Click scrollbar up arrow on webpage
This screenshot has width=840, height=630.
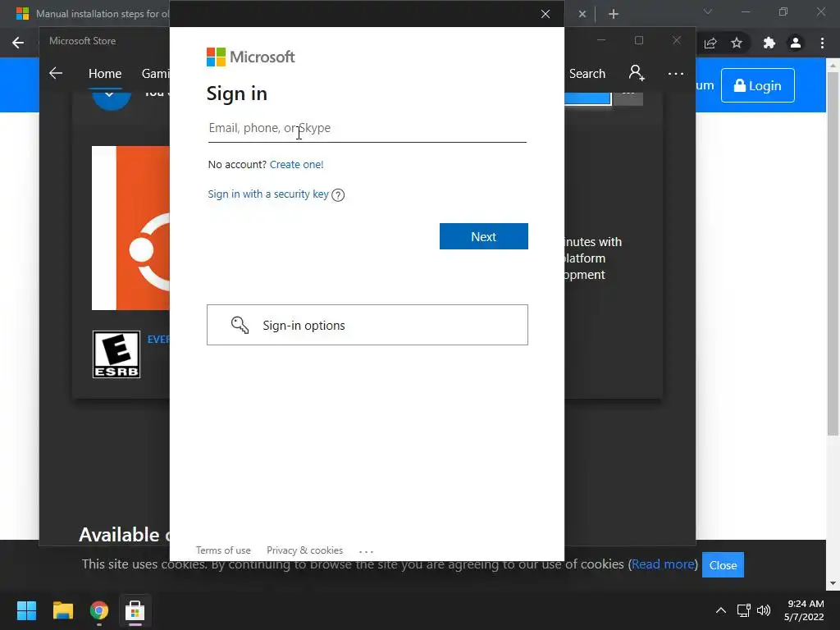pos(833,66)
